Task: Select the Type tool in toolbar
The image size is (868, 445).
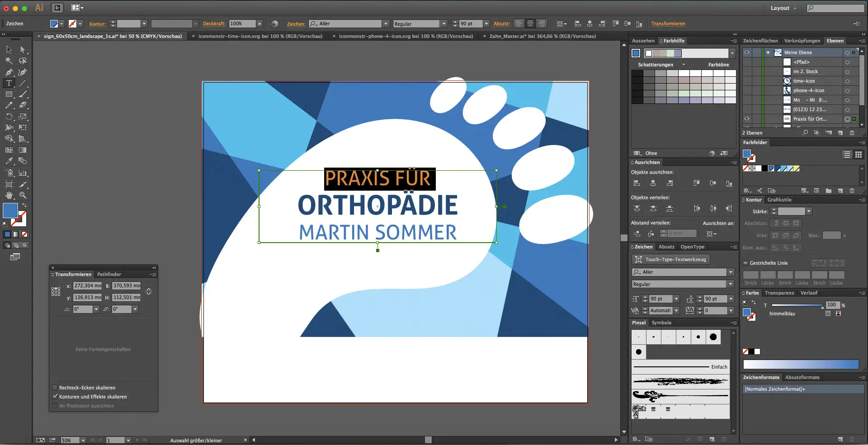Action: 9,83
